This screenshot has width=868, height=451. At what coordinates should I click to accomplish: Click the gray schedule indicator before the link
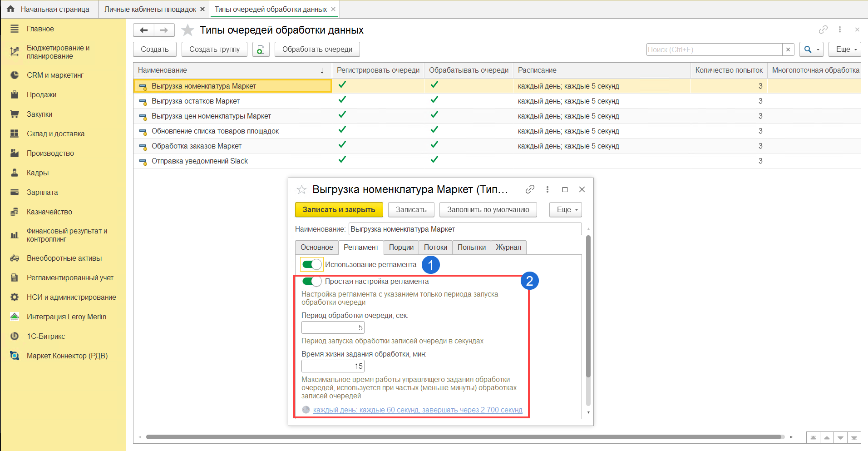point(306,410)
